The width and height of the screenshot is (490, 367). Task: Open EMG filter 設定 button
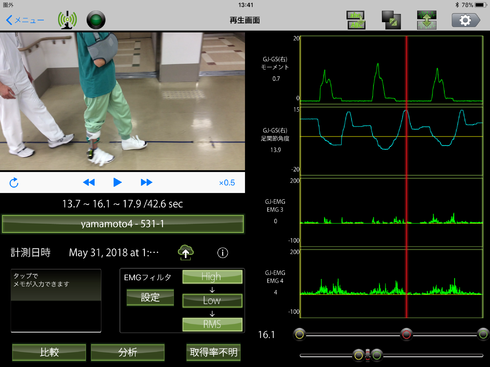[x=150, y=297]
